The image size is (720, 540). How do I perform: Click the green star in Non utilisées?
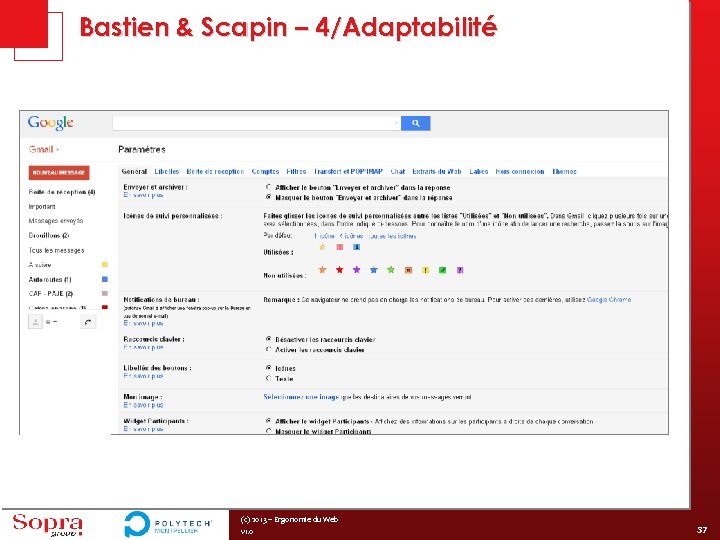tap(391, 270)
